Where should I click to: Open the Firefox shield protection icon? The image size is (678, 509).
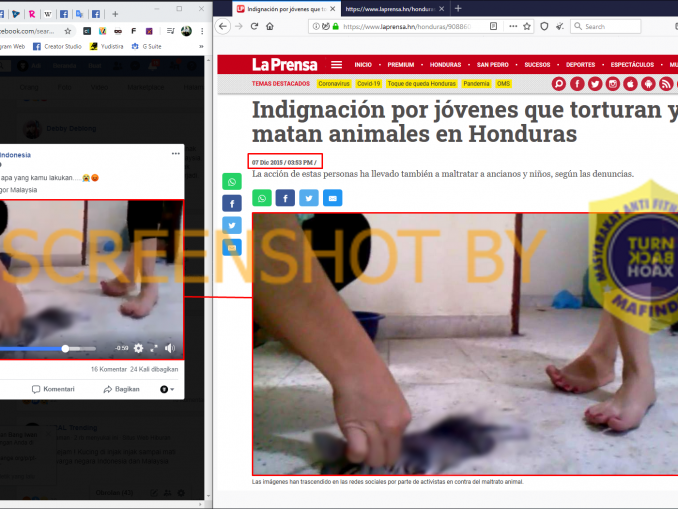click(544, 26)
